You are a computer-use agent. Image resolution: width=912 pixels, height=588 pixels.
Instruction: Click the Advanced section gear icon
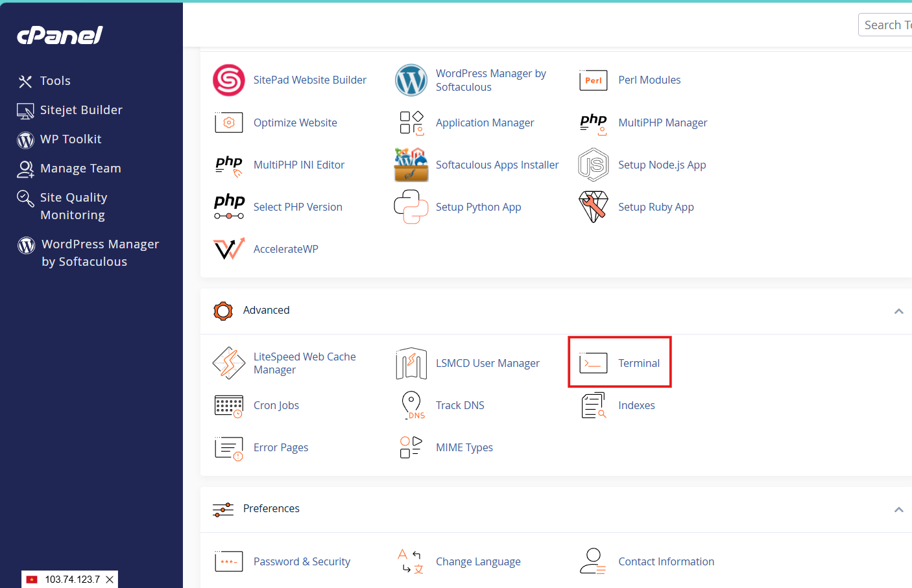click(223, 311)
